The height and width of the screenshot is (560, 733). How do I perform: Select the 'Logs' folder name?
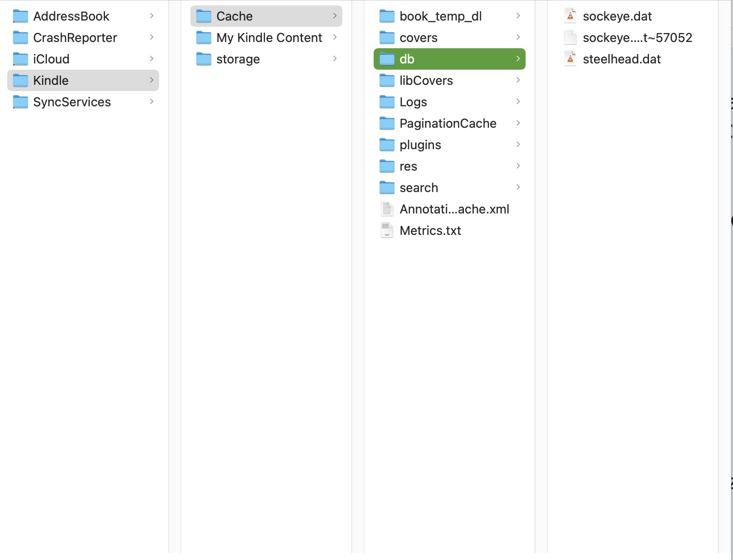pyautogui.click(x=413, y=102)
